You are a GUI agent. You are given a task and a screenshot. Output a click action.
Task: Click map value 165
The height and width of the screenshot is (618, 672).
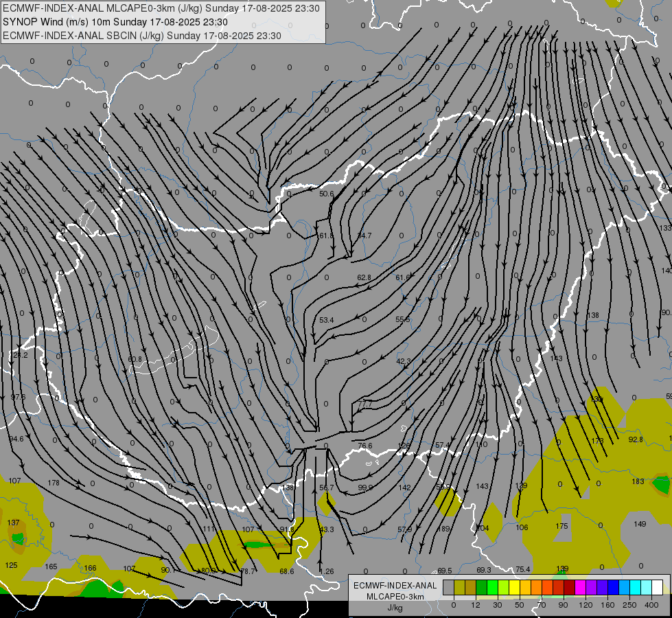pyautogui.click(x=51, y=566)
